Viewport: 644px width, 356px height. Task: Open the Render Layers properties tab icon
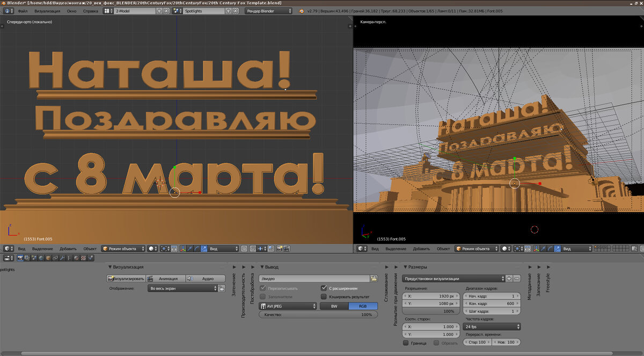click(x=27, y=258)
